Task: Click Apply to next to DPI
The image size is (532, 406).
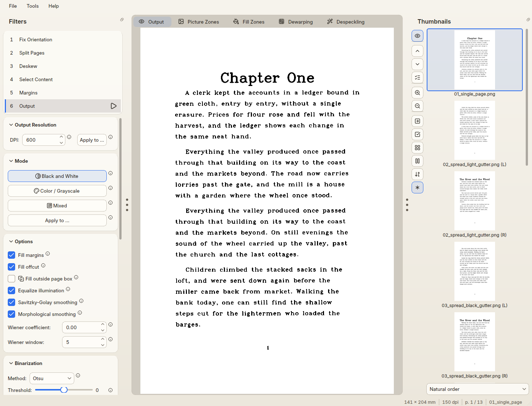Action: pyautogui.click(x=92, y=140)
